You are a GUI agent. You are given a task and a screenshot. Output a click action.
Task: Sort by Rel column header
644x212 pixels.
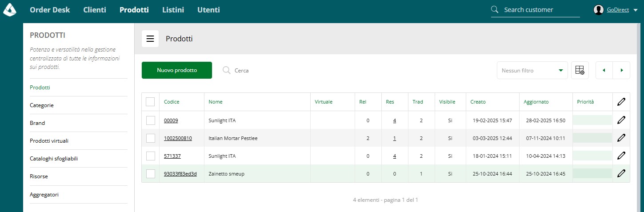[x=363, y=102]
